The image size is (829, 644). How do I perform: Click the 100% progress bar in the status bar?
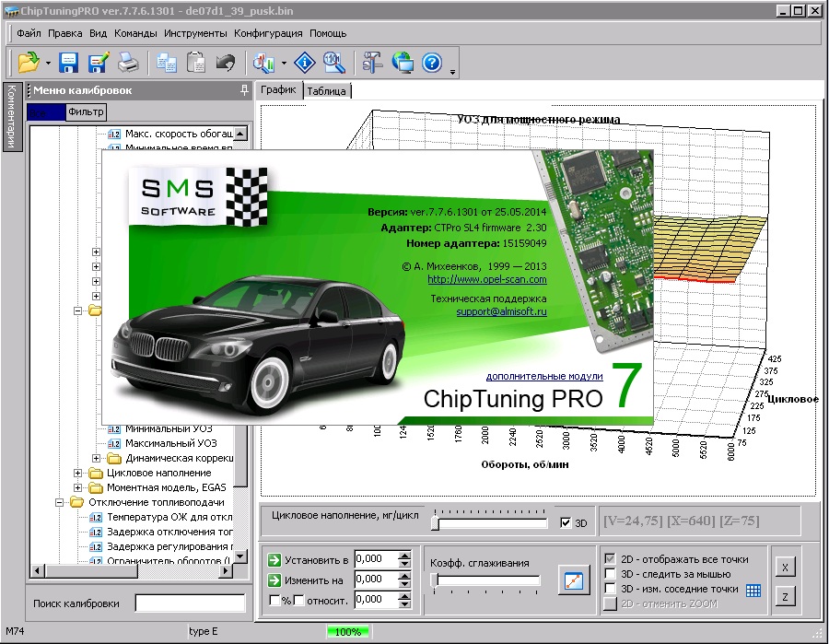point(348,632)
